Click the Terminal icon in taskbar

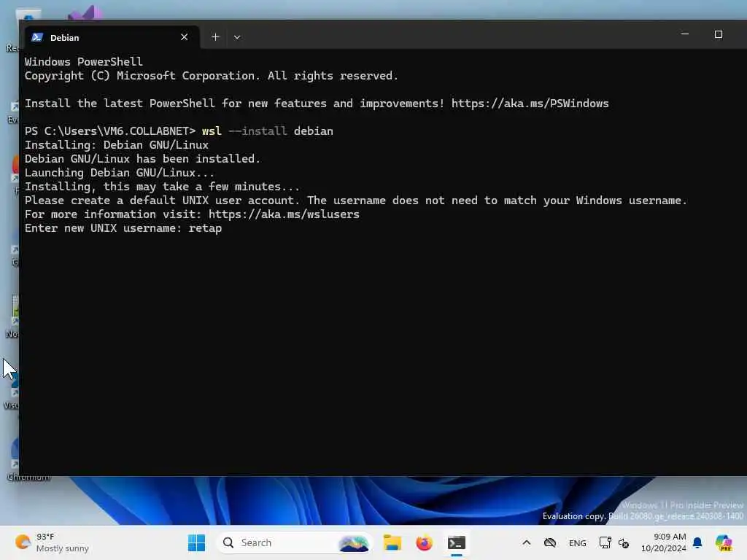click(x=457, y=542)
